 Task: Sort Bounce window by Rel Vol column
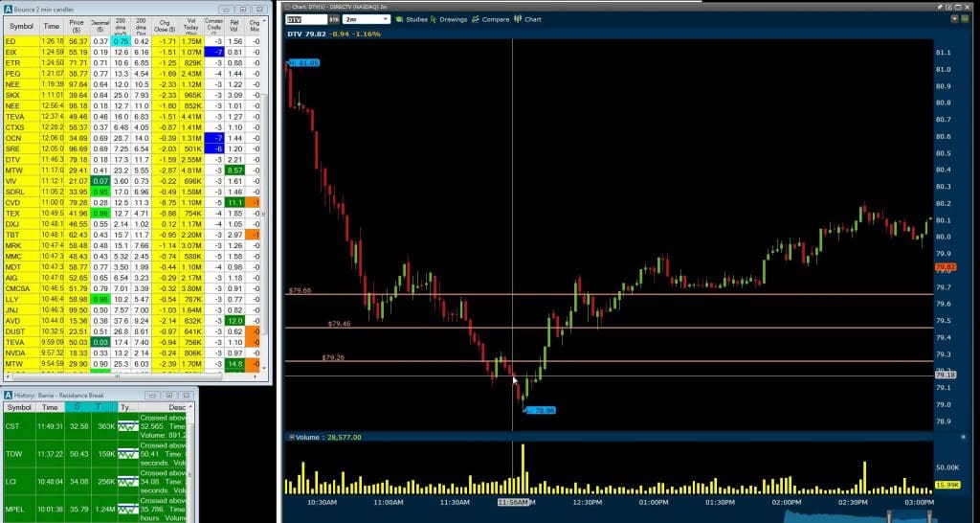tap(235, 26)
